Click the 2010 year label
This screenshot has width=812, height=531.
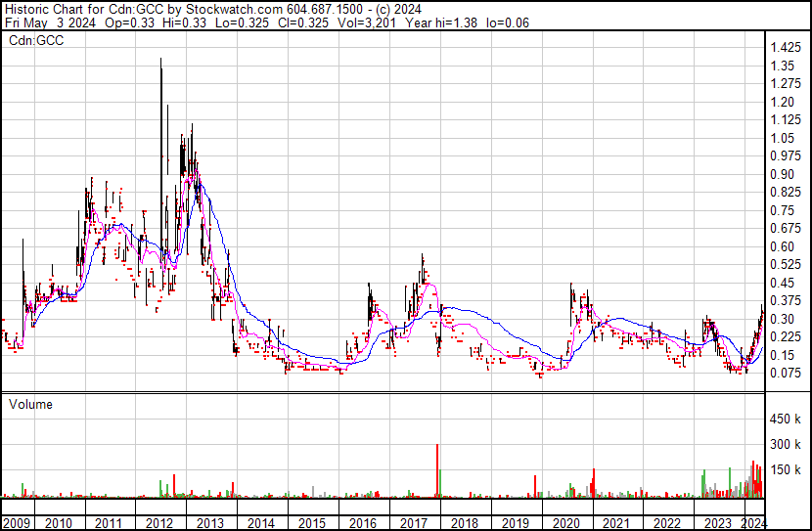point(59,523)
